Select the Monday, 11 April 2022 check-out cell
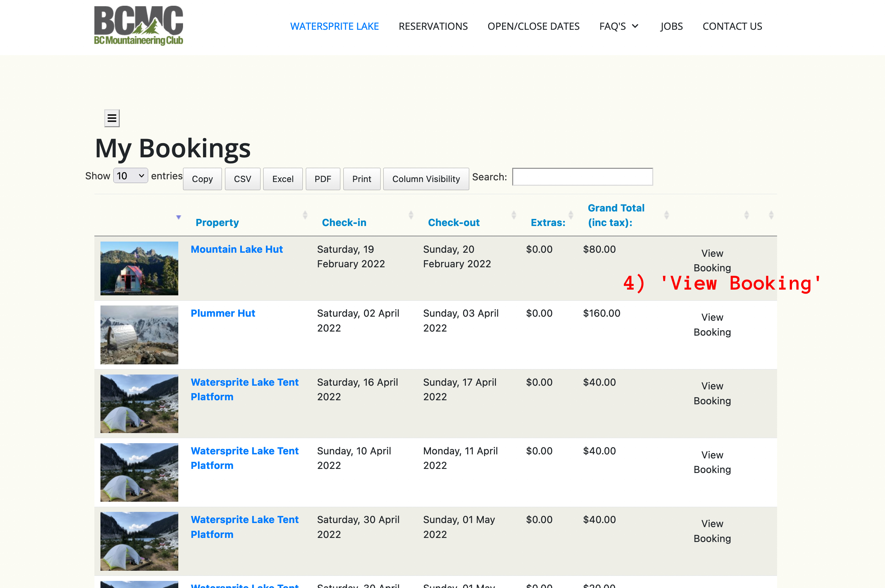Viewport: 885px width, 588px height. [x=460, y=458]
